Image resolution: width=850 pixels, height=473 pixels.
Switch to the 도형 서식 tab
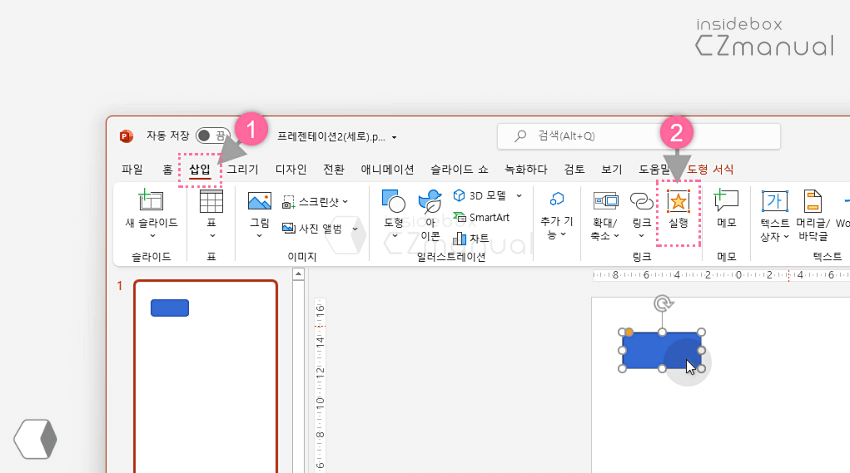pos(710,169)
